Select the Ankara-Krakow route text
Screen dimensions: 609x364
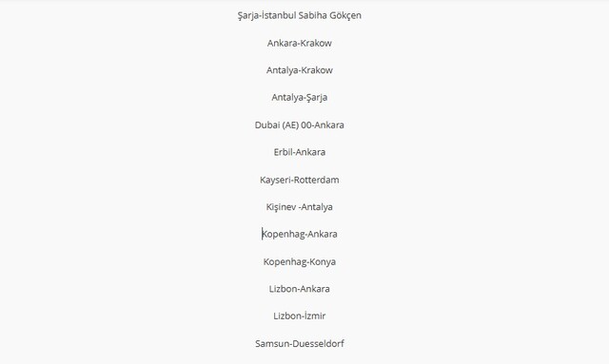[x=300, y=43]
